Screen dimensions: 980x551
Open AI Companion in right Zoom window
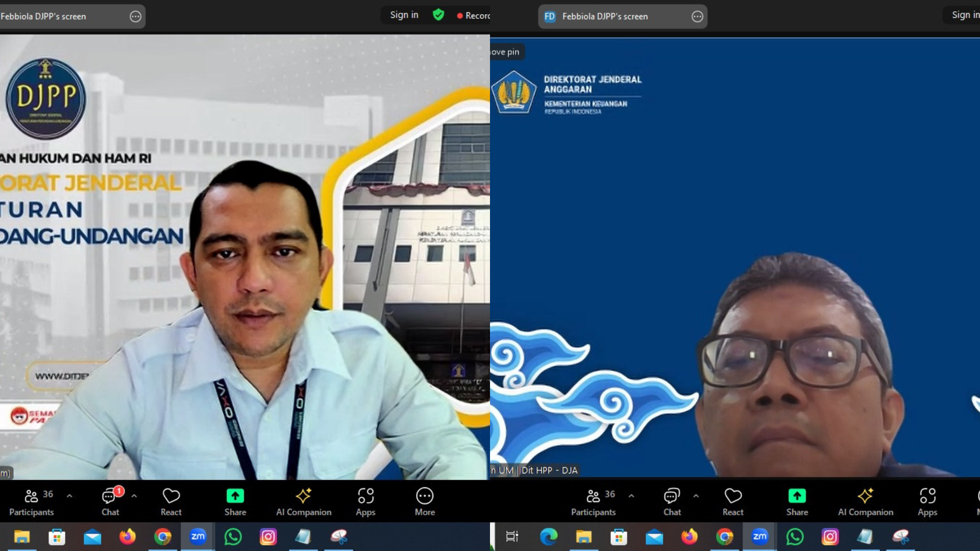coord(866,502)
